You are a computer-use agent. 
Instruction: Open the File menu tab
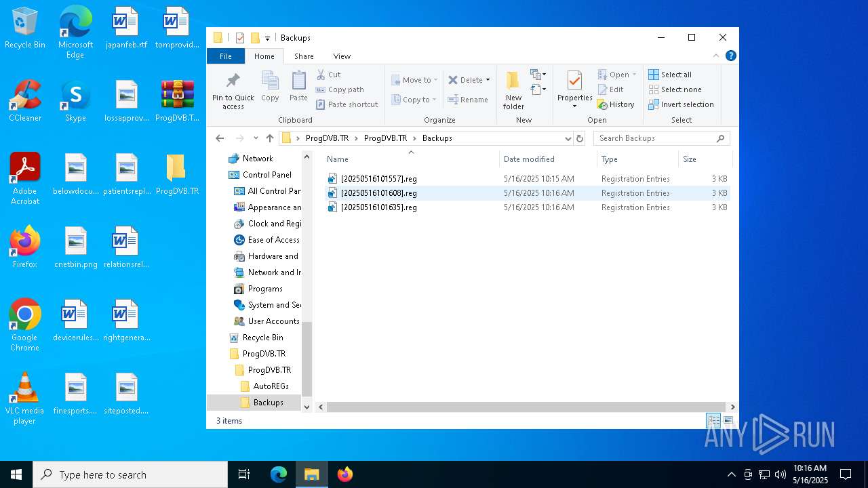coord(226,56)
